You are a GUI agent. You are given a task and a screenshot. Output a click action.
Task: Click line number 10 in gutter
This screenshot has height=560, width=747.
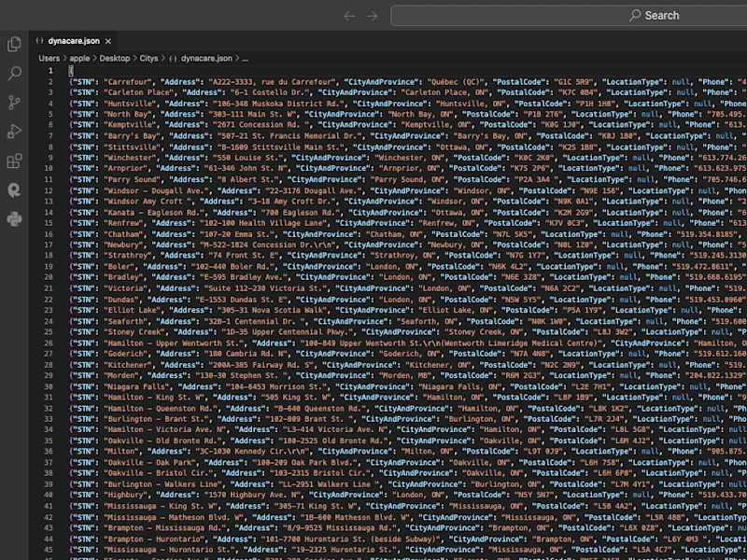[49, 169]
